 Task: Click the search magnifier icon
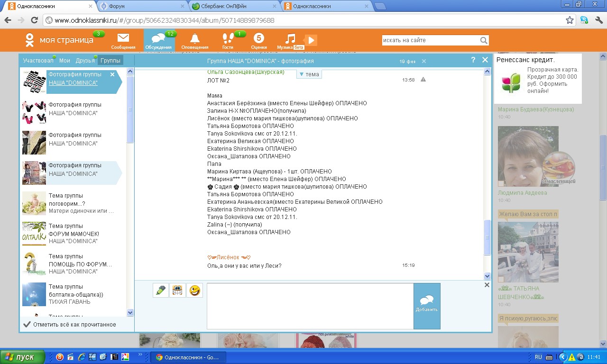point(483,40)
